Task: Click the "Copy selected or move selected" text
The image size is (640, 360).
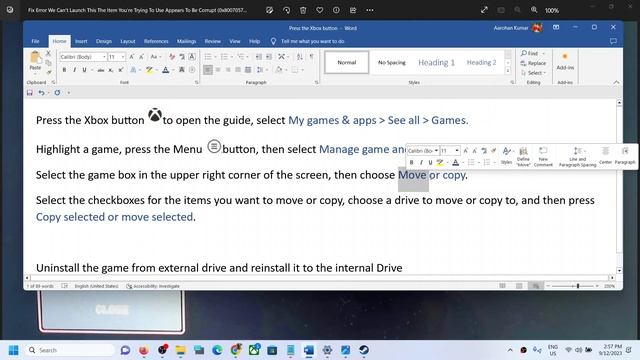Action: pos(114,217)
